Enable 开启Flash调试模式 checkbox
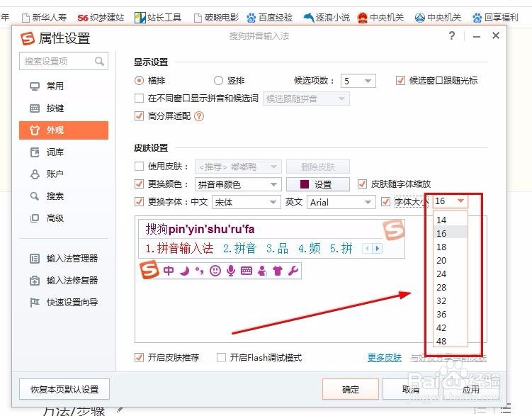The image size is (532, 416). point(221,357)
